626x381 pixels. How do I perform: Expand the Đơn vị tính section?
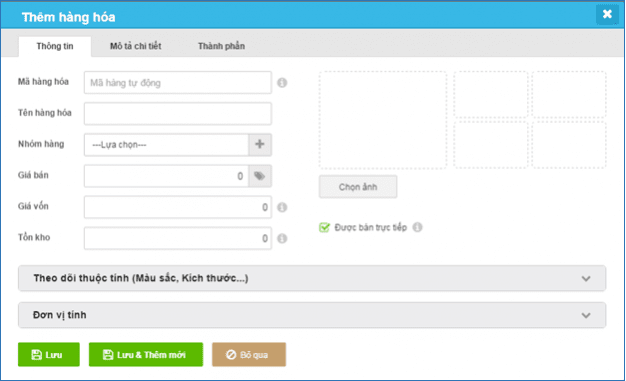pyautogui.click(x=312, y=315)
